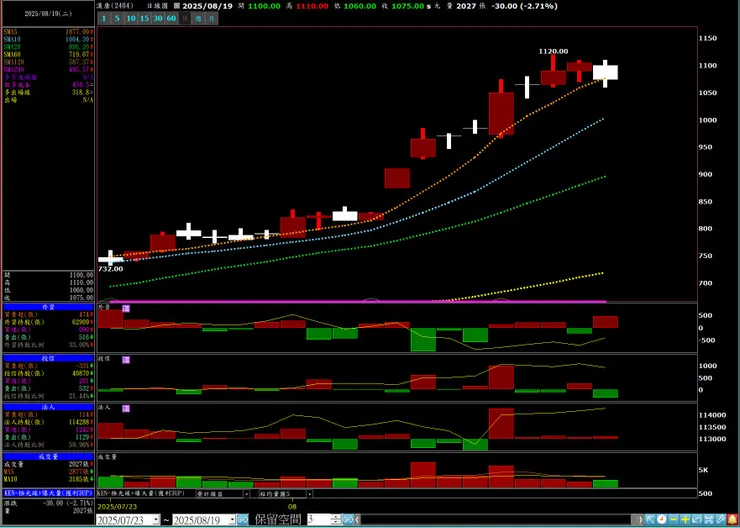Select the 15-minute timeframe button
The image size is (740, 528).
pos(144,18)
